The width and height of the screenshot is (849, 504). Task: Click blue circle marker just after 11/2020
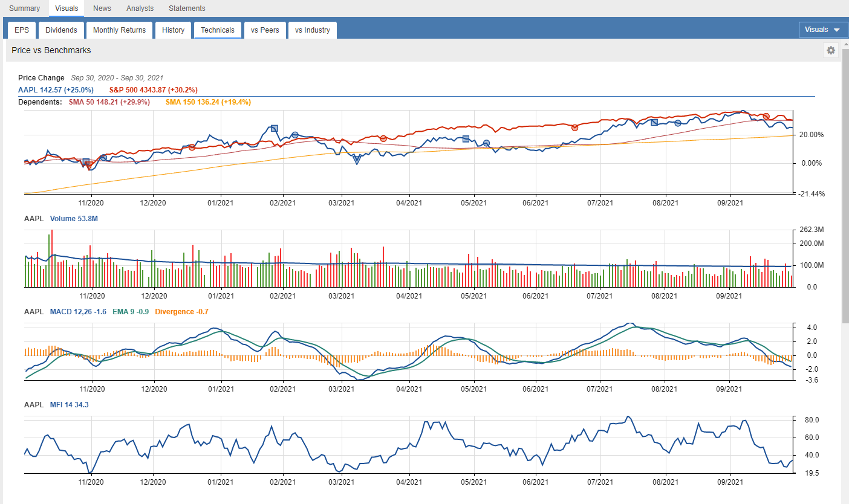point(103,158)
